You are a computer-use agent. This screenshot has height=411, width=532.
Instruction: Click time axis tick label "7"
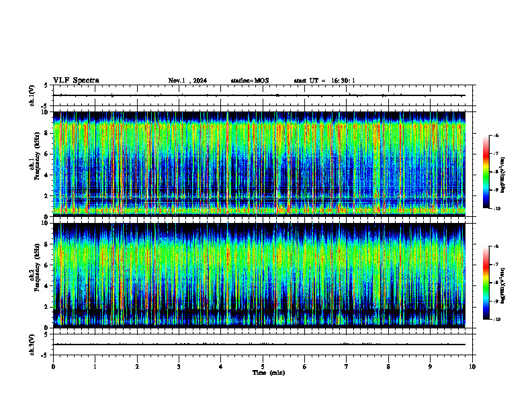pos(347,367)
